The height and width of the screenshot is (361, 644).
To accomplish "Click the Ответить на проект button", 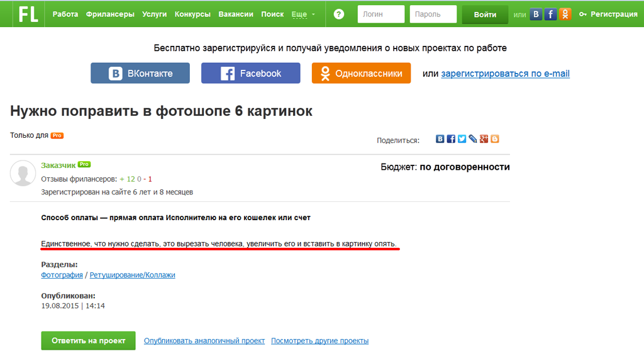I will (x=88, y=340).
